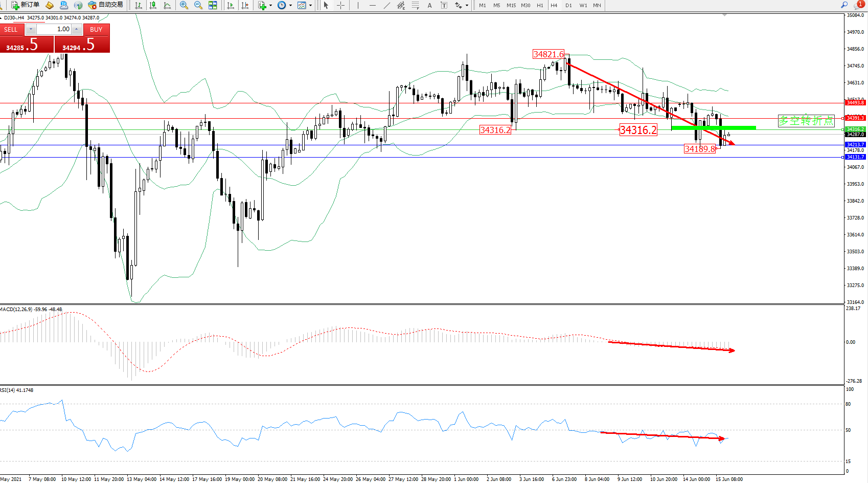Toggle AutoTrading (自动交易) in toolbar
The width and height of the screenshot is (868, 483).
[x=105, y=5]
